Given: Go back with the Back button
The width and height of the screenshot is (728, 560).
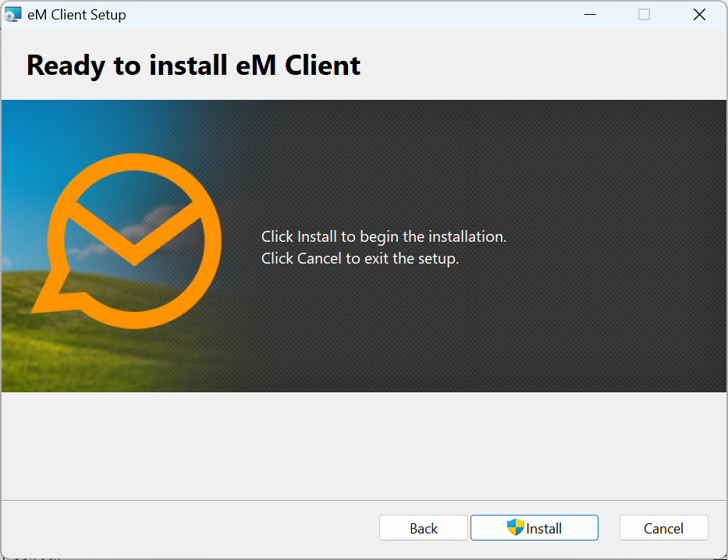Looking at the screenshot, I should point(423,527).
